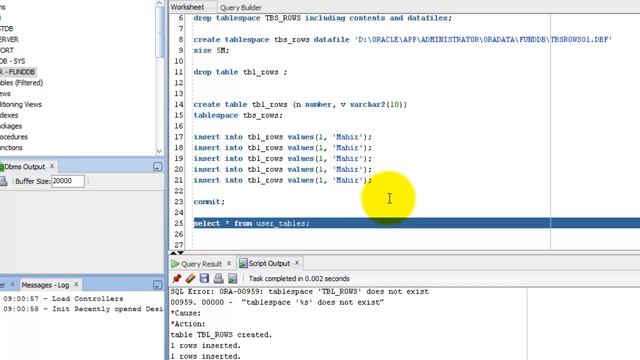Select the Functions tree node
Screen dimensions: 640x360
click(x=11, y=148)
